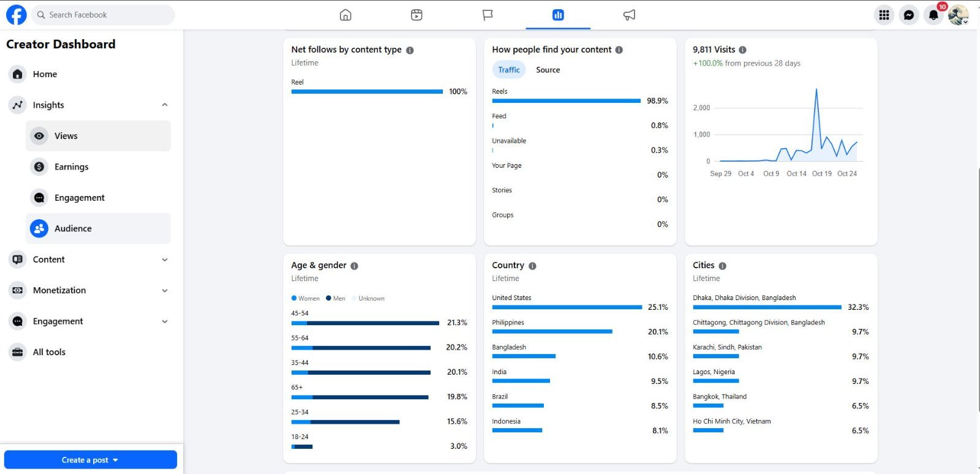Click the Reels 98.9% traffic value
Screen dimensions: 980x474
(x=657, y=101)
